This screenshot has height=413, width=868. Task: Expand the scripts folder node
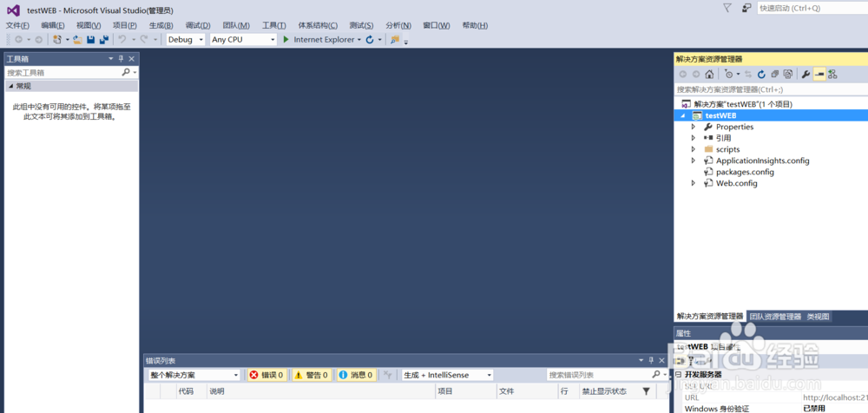point(693,149)
